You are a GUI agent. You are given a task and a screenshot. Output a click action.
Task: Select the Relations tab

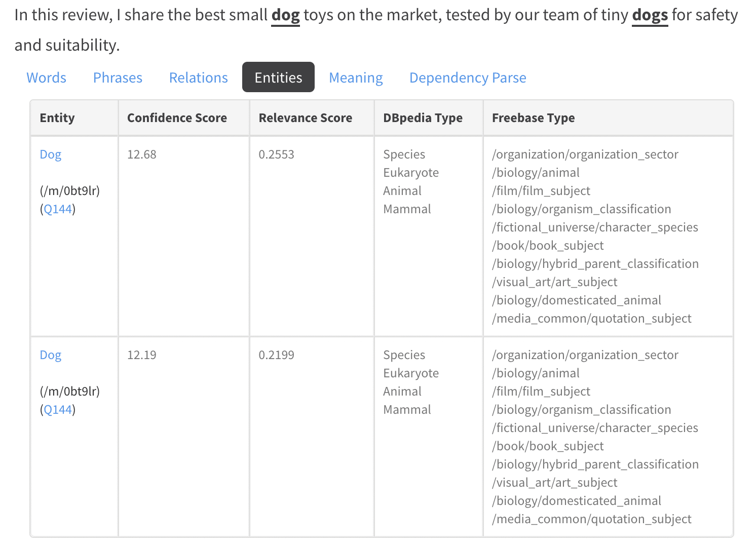198,77
